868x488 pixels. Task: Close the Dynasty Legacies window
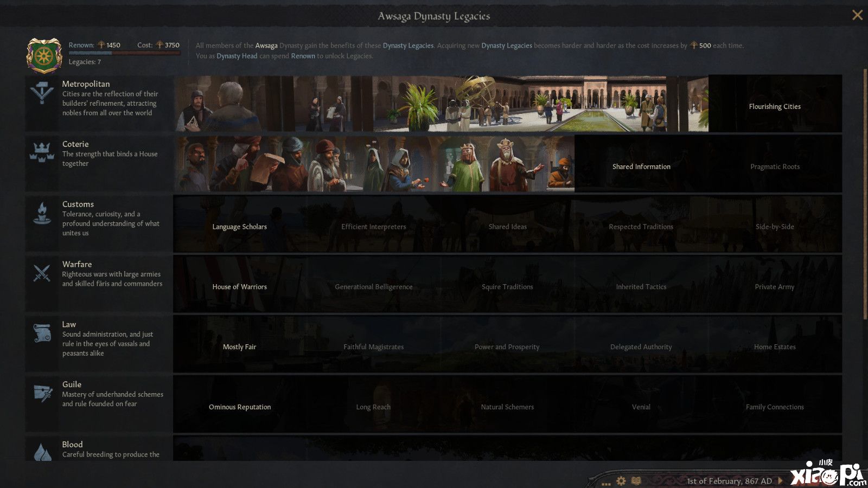tap(857, 15)
